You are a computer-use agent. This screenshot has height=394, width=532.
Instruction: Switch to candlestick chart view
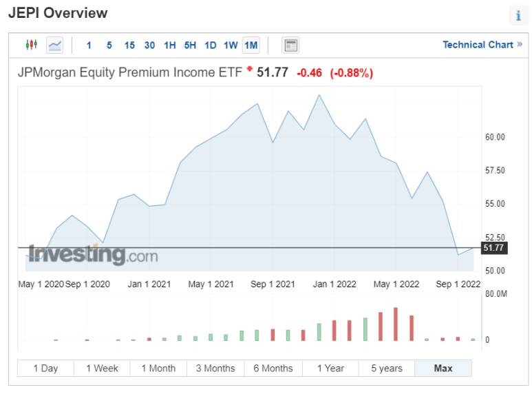pyautogui.click(x=31, y=45)
